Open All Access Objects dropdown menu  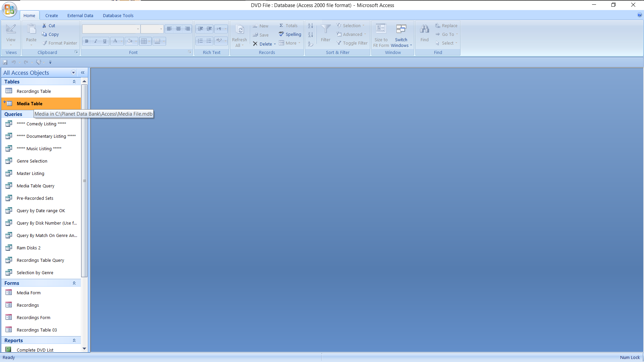click(73, 73)
